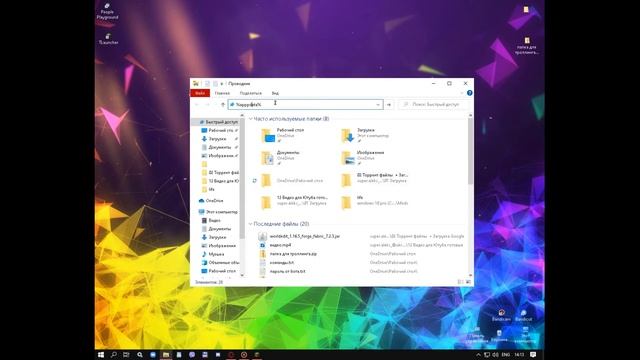Open the People Playground desktop shortcut

[x=107, y=11]
